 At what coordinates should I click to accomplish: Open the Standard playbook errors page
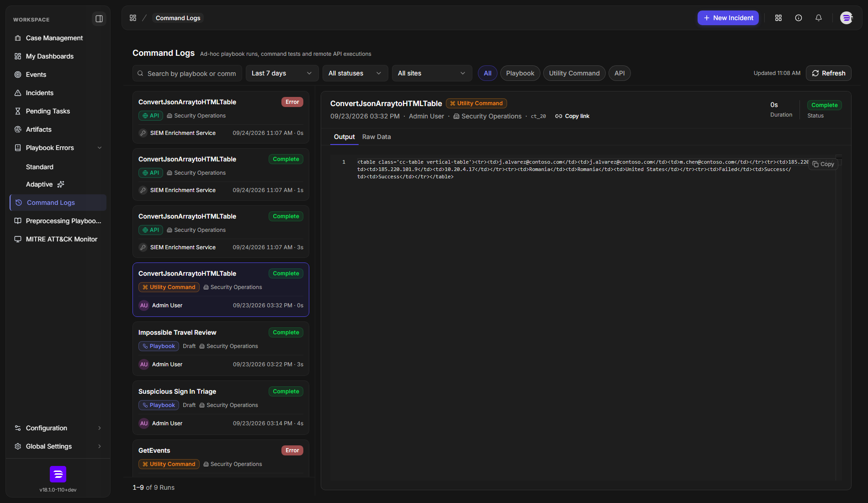point(40,167)
